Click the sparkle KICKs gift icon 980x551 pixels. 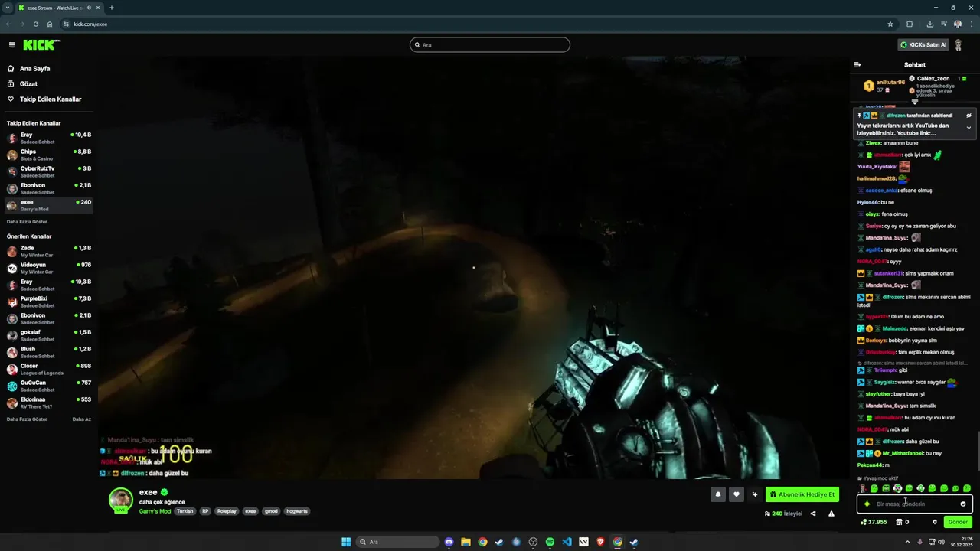click(755, 494)
